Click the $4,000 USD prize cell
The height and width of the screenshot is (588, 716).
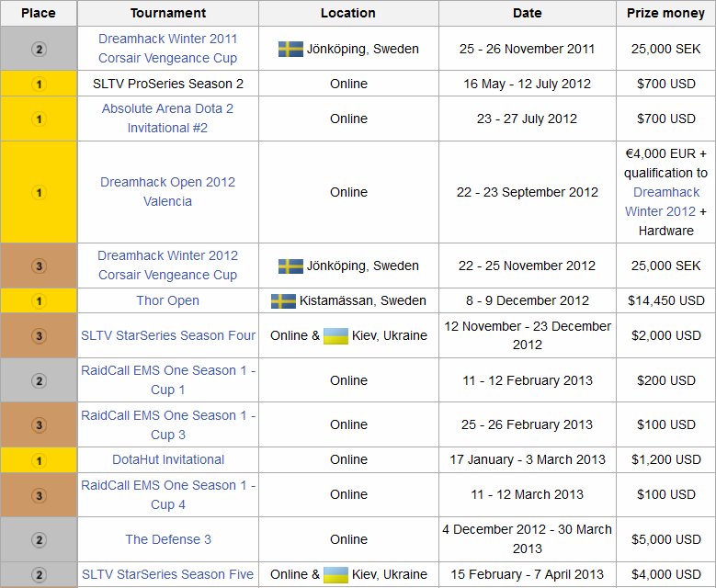coord(666,574)
